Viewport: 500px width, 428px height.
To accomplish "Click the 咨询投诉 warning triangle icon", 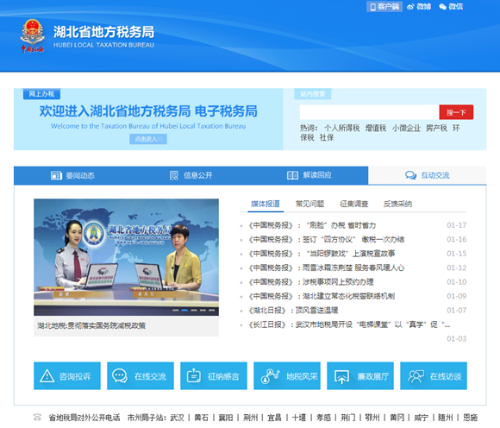I will (47, 376).
